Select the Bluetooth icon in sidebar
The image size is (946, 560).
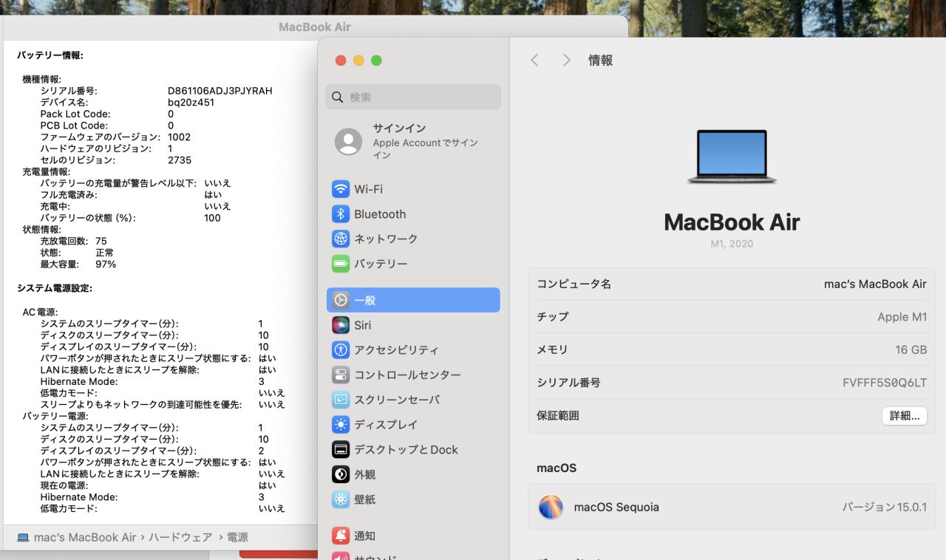pyautogui.click(x=341, y=214)
